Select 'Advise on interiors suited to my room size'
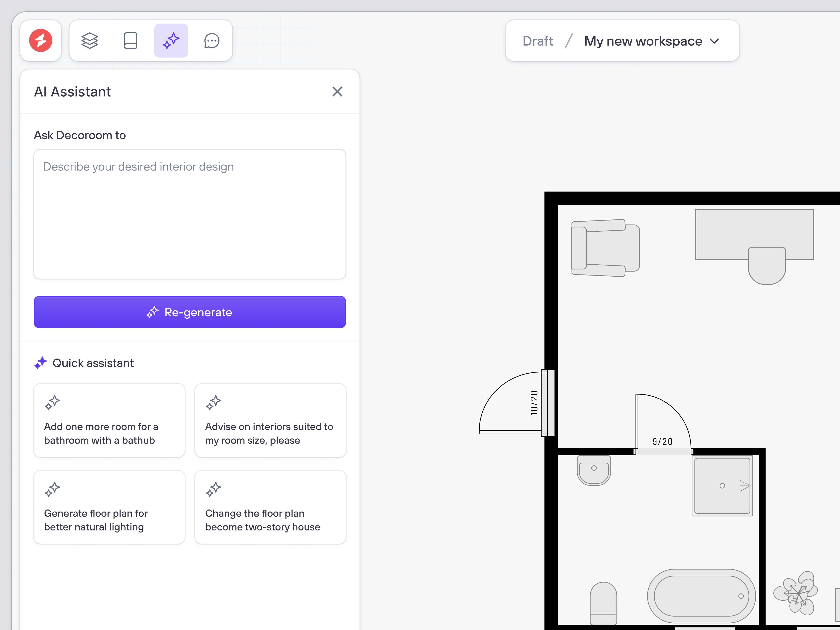The image size is (840, 630). 270,421
